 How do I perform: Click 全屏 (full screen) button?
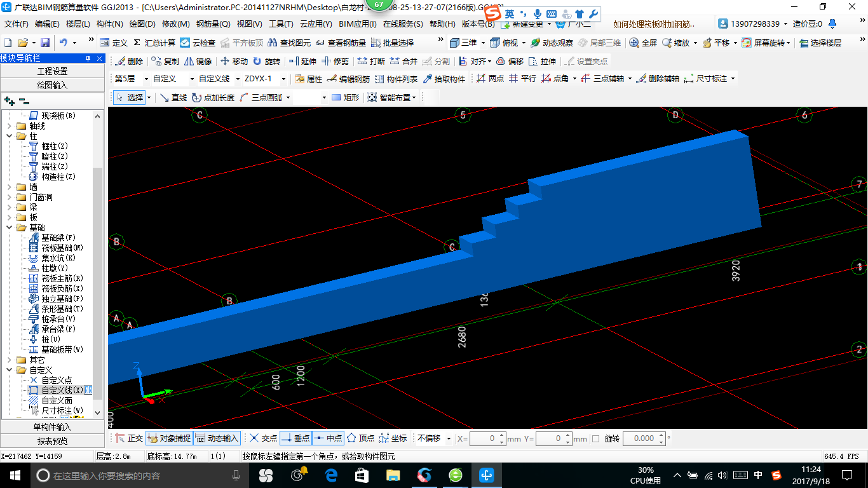[643, 43]
